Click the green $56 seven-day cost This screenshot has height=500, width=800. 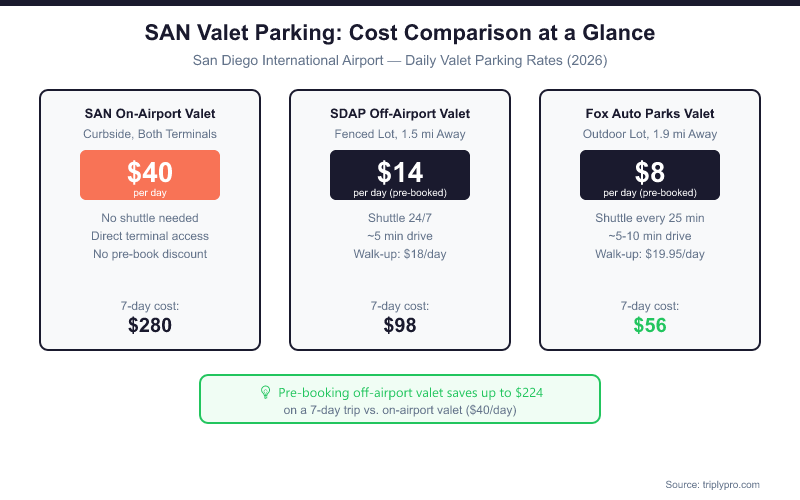click(x=650, y=325)
